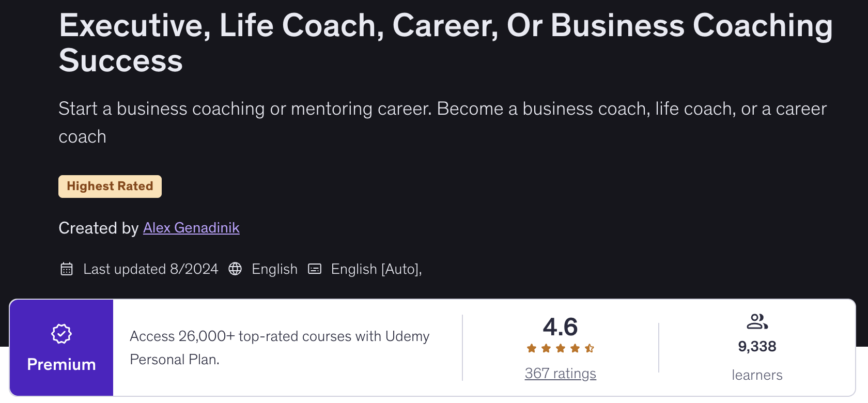Click the English [Auto] captions label
The width and height of the screenshot is (868, 403).
376,269
